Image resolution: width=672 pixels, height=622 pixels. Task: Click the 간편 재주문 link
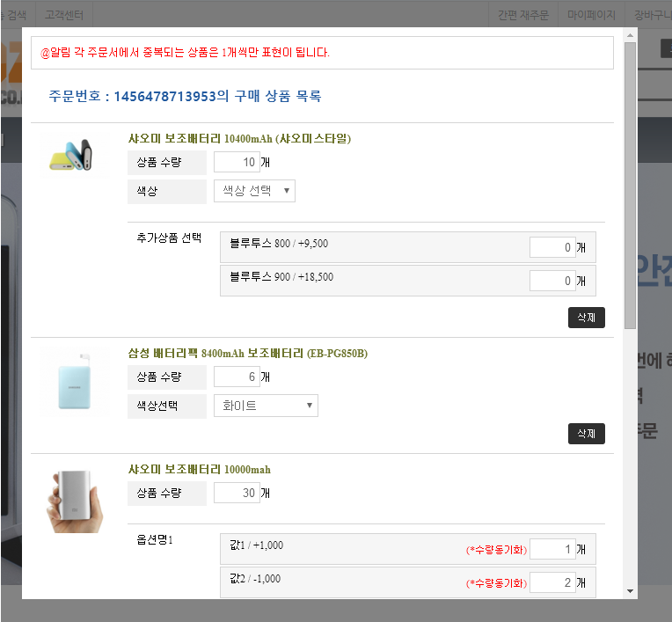(x=522, y=15)
